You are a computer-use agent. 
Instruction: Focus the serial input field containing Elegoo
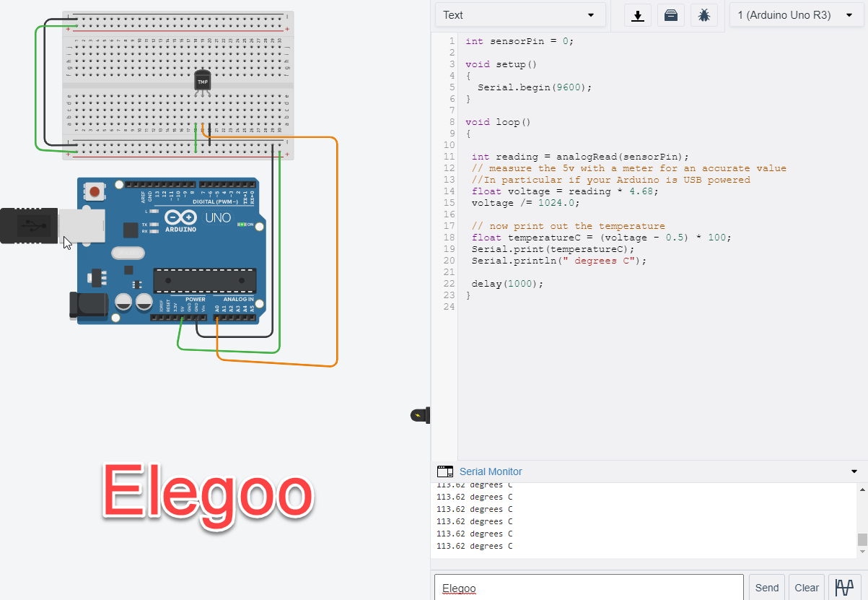tap(588, 588)
